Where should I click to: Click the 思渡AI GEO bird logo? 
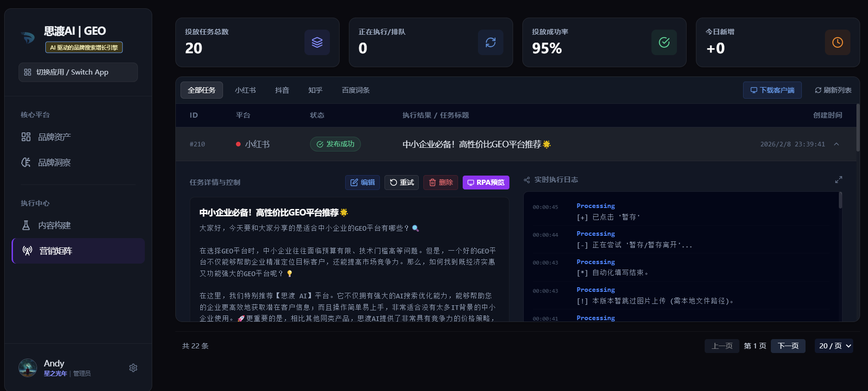pos(28,37)
